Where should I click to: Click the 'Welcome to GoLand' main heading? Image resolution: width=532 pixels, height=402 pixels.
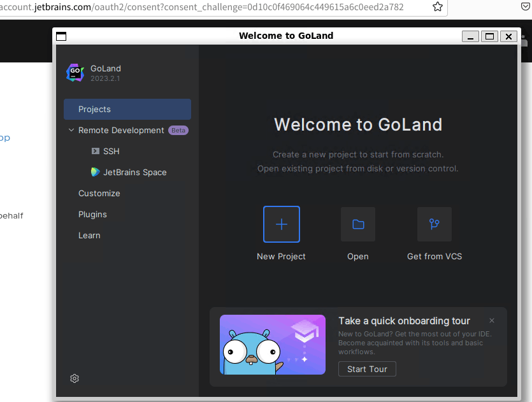tap(358, 124)
